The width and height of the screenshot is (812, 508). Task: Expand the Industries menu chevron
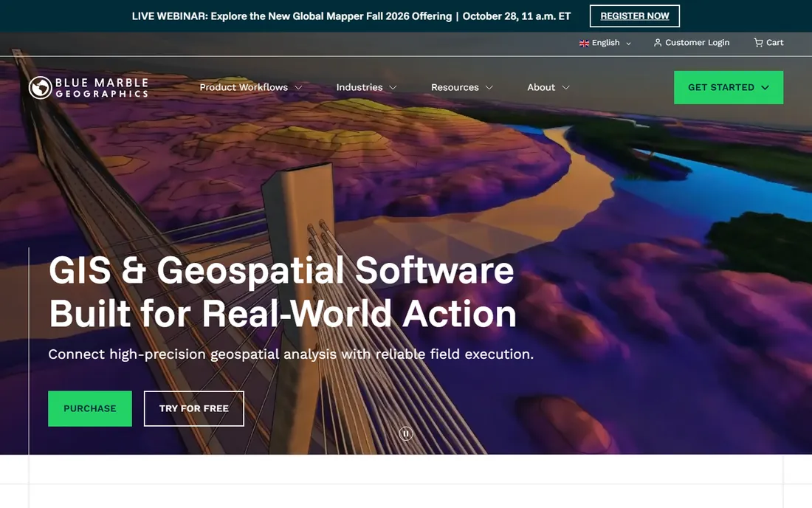tap(393, 88)
